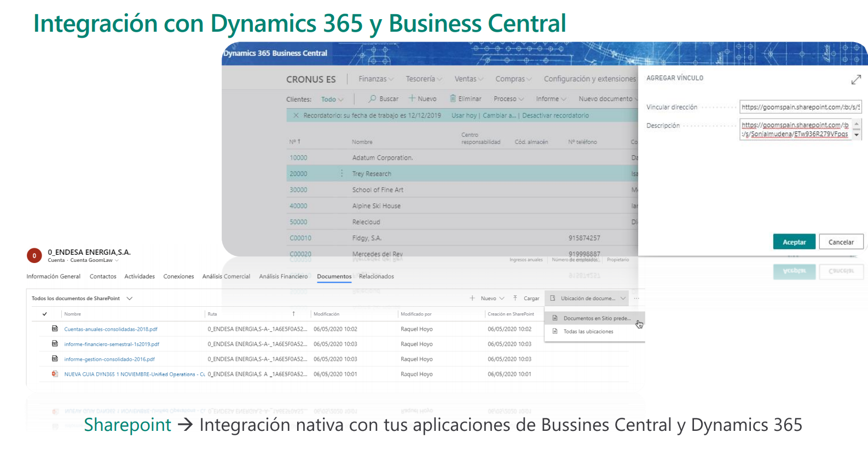The image size is (868, 450).
Task: Click the Descripción text field
Action: click(796, 129)
